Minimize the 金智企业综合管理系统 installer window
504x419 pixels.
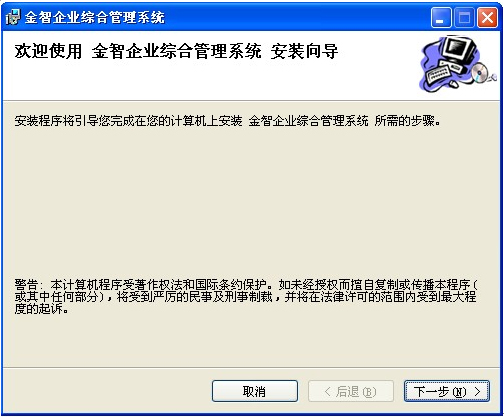coord(441,17)
